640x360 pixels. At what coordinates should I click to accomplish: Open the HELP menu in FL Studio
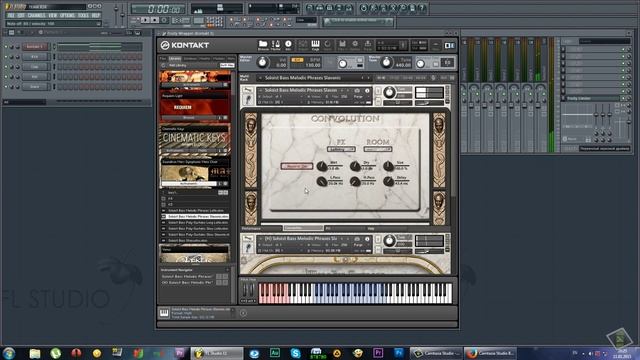pos(96,15)
